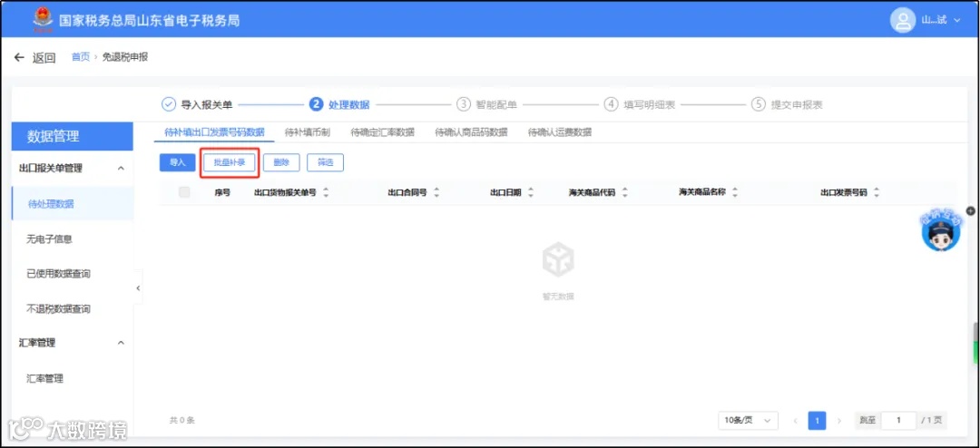Select step 导入报关单 check icon
Viewport: 980px width, 448px height.
168,104
